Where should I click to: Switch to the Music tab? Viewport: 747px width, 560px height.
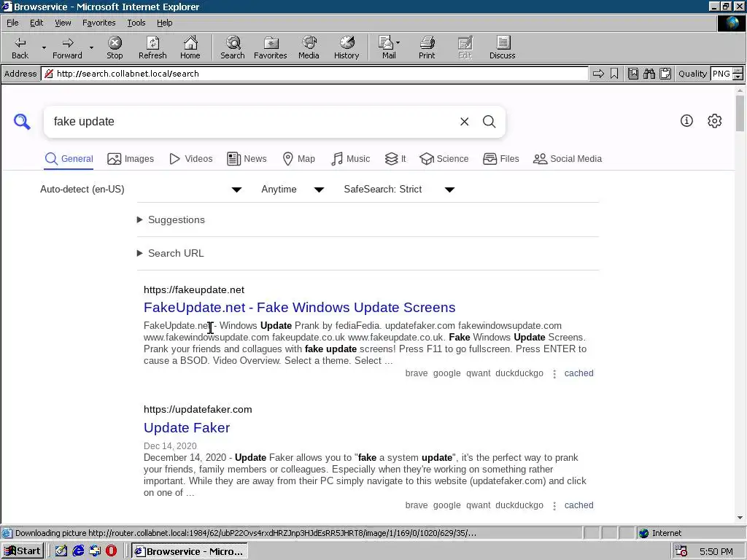tap(350, 159)
